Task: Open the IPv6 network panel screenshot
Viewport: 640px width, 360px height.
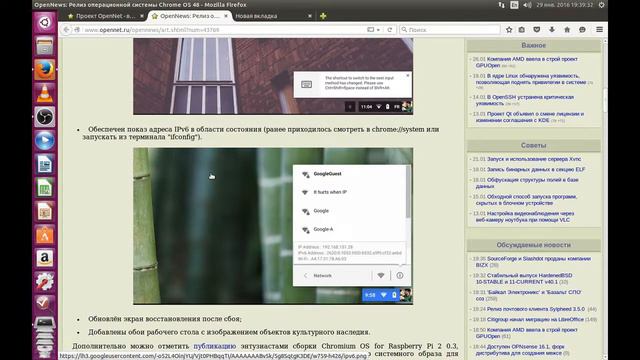Action: 273,226
